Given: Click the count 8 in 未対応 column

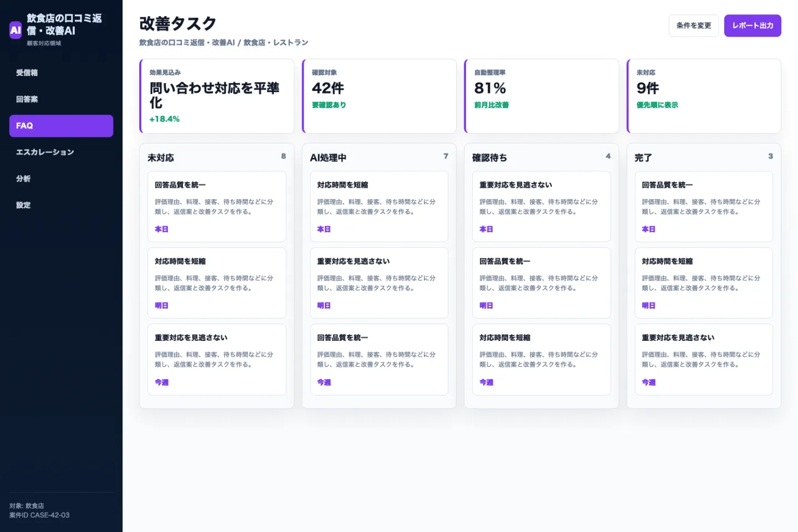Looking at the screenshot, I should click(284, 156).
